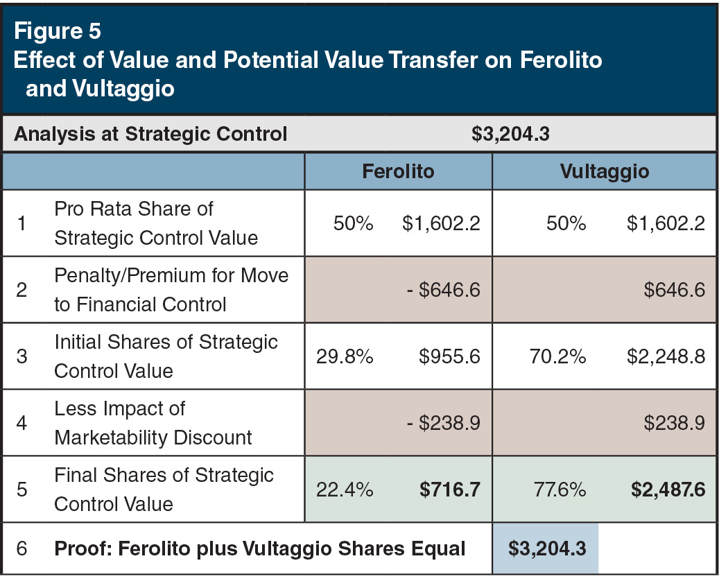Select the blue $3,204.3 proof total cell
The image size is (728, 588).
[546, 548]
